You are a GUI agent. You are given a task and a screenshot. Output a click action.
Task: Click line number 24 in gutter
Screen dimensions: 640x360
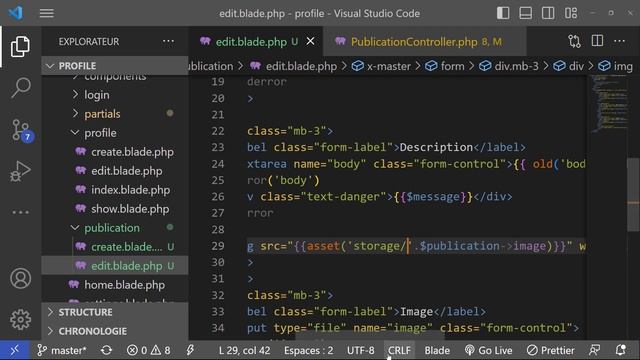pos(218,164)
